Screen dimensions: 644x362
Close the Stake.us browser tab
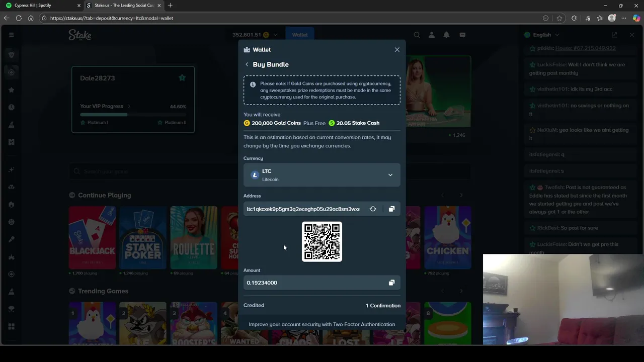(x=159, y=5)
